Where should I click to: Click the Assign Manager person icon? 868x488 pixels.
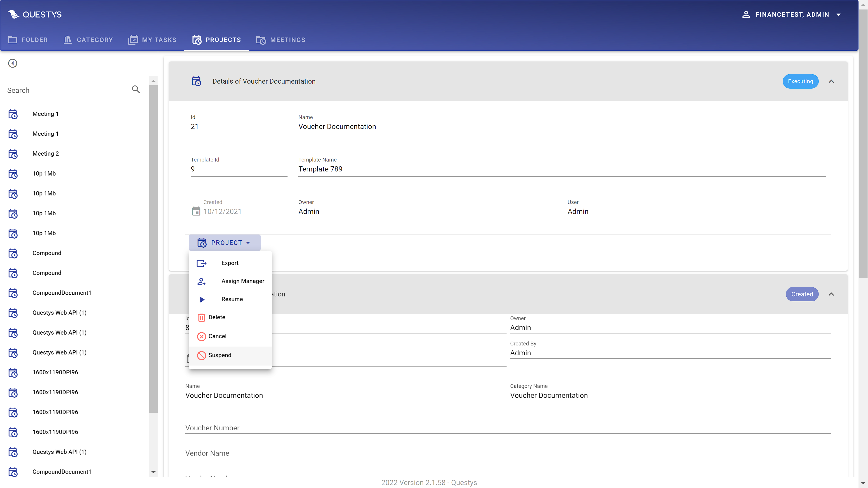coord(201,281)
